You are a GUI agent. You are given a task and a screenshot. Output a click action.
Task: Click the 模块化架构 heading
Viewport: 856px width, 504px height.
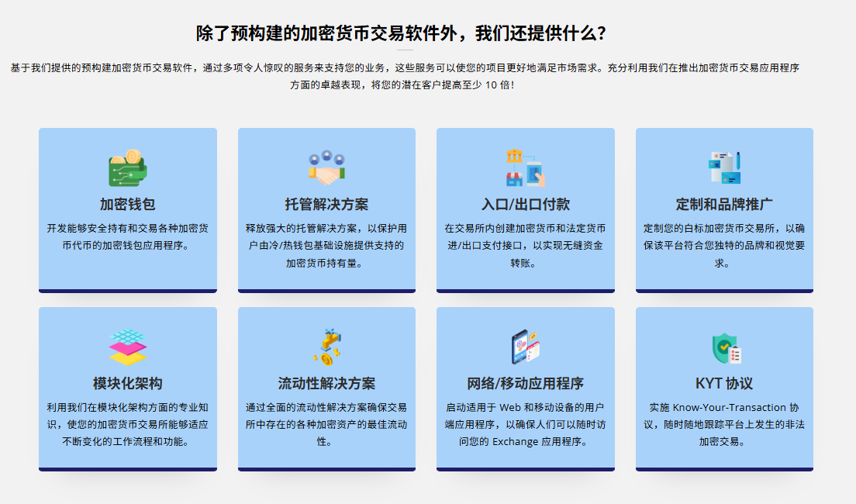[x=128, y=384]
